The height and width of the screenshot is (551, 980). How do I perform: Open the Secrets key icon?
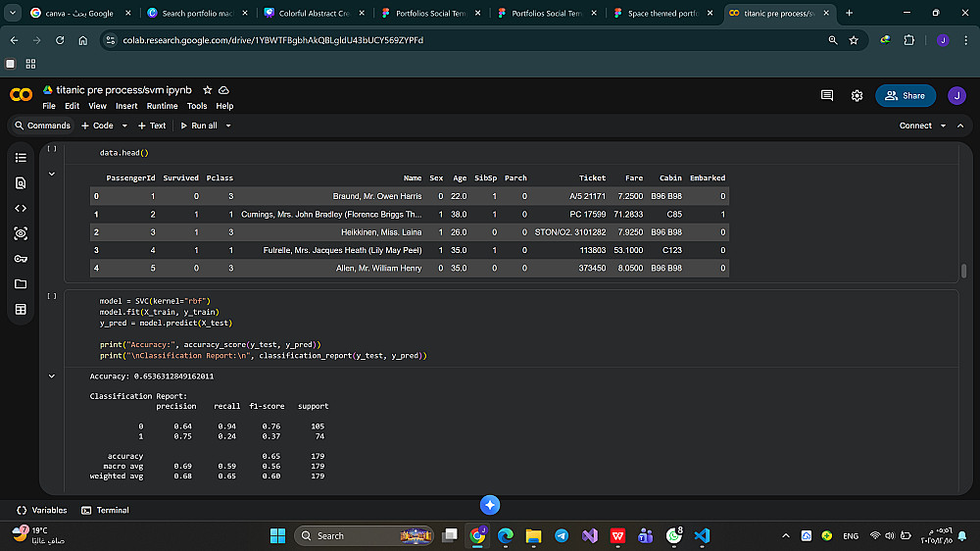tap(21, 258)
